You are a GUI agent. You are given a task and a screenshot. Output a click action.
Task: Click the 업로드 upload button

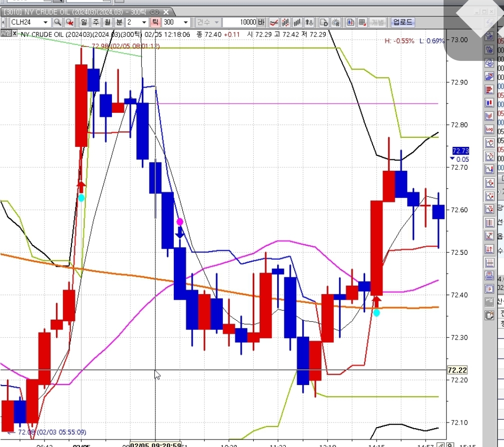402,22
